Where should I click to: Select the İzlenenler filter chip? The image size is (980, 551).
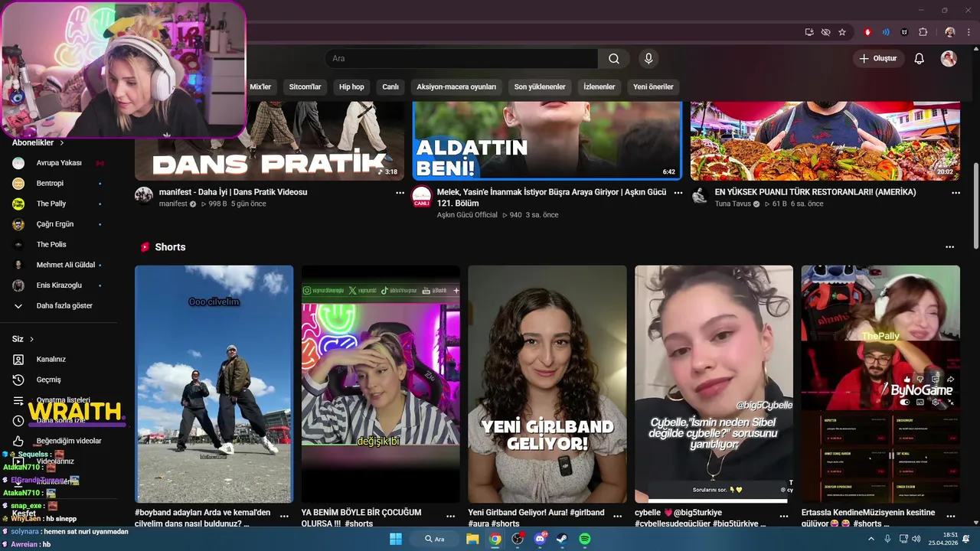coord(599,86)
